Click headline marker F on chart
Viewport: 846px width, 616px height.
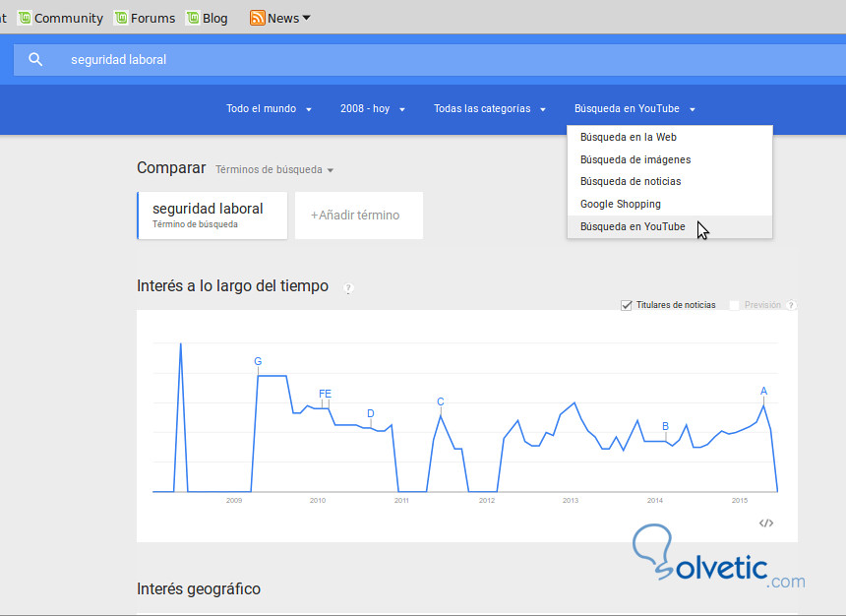[x=322, y=394]
